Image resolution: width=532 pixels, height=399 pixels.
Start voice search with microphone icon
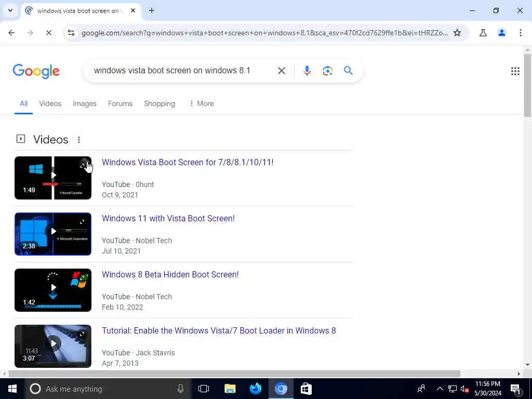(307, 71)
